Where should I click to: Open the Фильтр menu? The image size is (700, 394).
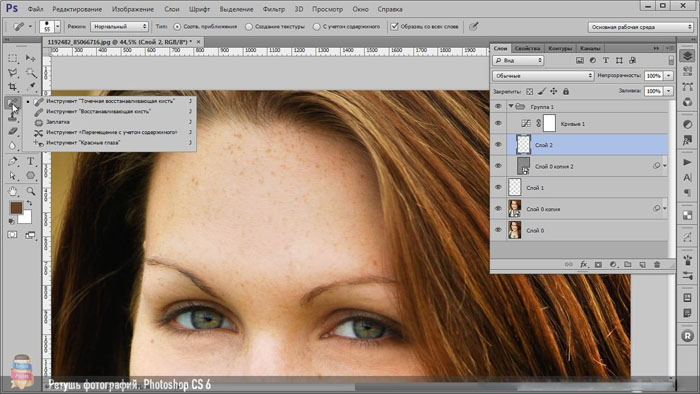click(274, 9)
